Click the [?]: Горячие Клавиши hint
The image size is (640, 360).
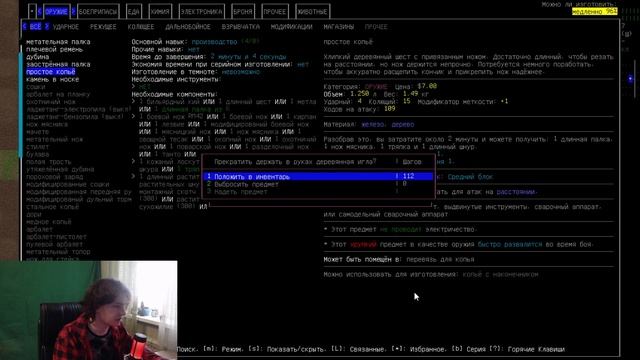point(527,349)
